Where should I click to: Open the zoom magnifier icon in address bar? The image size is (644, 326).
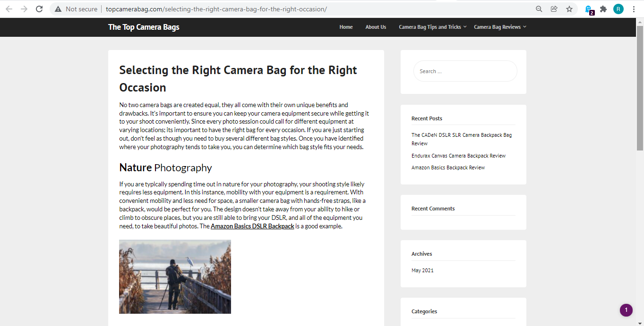(539, 9)
